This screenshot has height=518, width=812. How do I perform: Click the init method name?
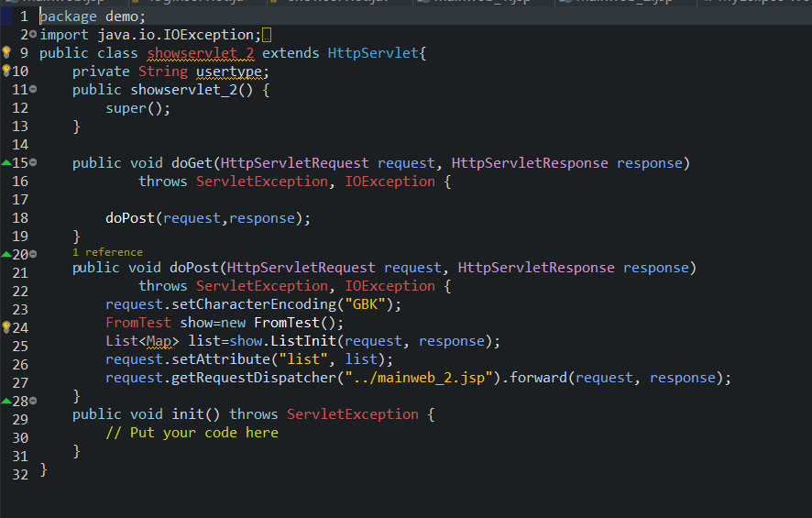click(188, 414)
